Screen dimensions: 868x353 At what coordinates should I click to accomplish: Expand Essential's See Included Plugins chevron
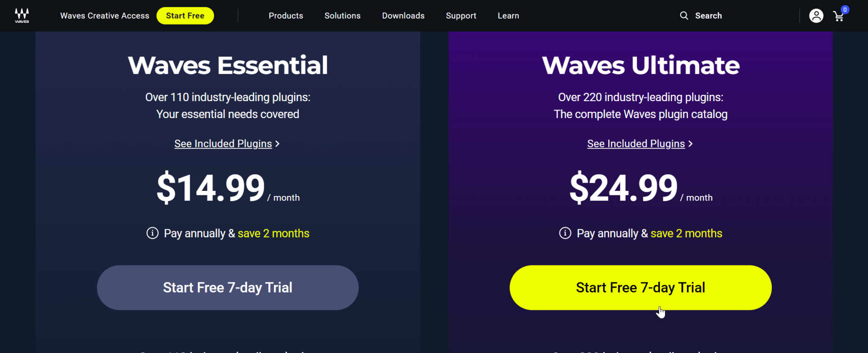pyautogui.click(x=278, y=143)
